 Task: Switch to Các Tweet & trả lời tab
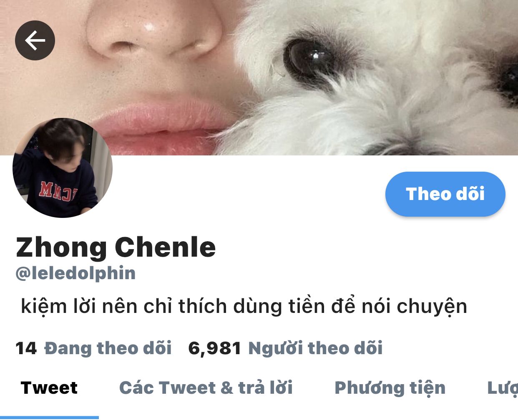pyautogui.click(x=206, y=388)
